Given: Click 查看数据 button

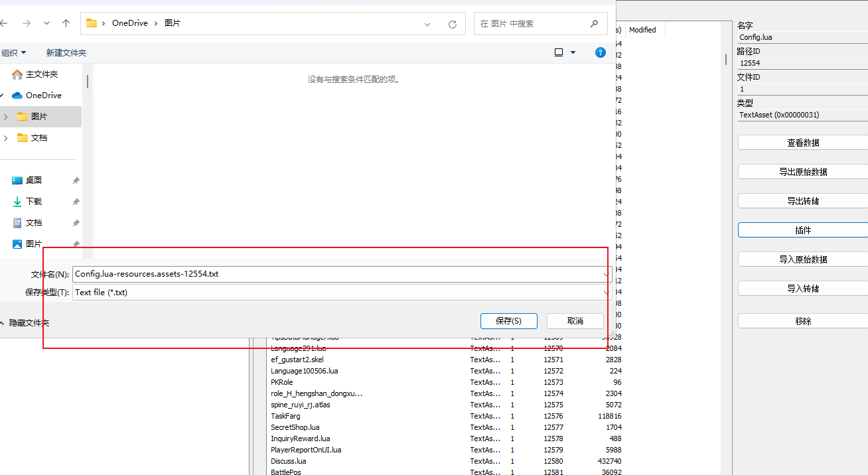Looking at the screenshot, I should pos(803,143).
